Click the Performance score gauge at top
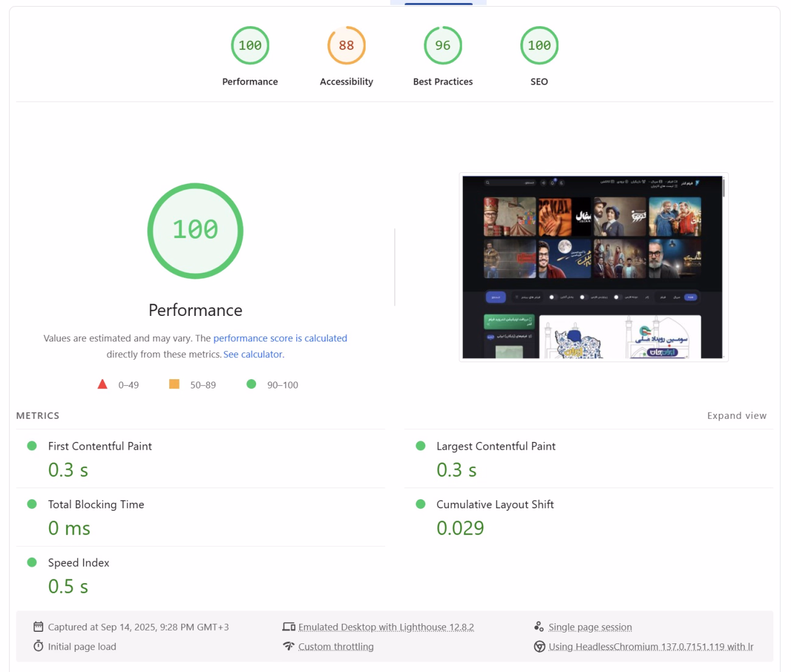 point(249,46)
